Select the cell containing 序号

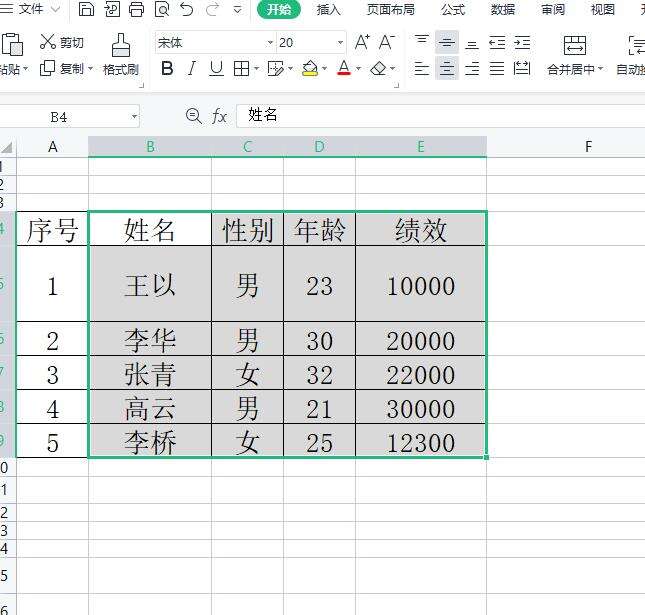[52, 229]
